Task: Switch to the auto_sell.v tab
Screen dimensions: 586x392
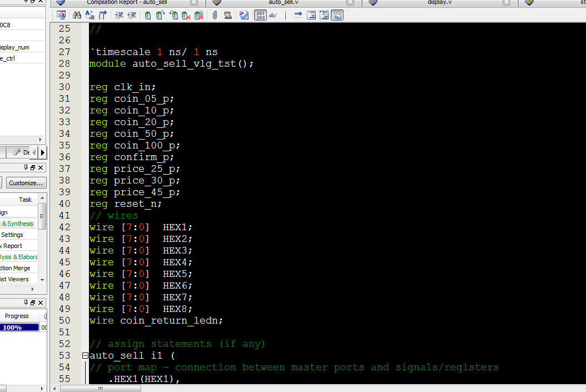Action: [283, 3]
